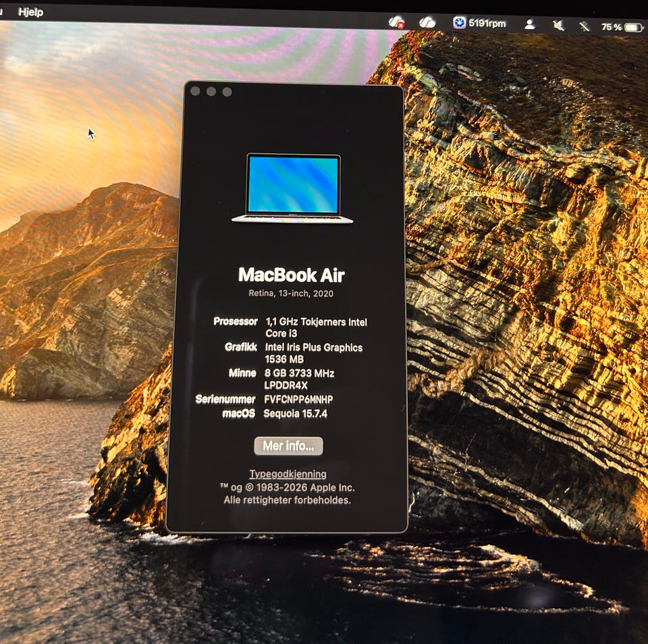The image size is (648, 644).
Task: Click the Sequoia 15.7.4 version text
Action: [296, 413]
